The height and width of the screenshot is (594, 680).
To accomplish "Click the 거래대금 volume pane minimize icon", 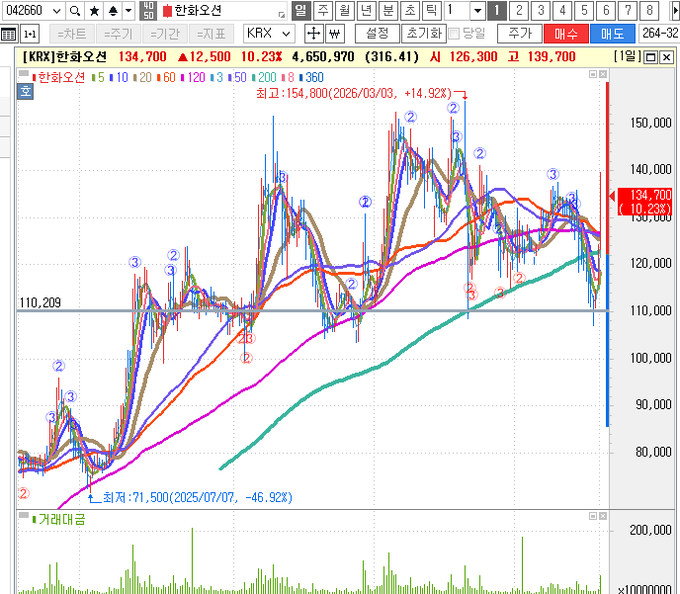I will pos(593,516).
